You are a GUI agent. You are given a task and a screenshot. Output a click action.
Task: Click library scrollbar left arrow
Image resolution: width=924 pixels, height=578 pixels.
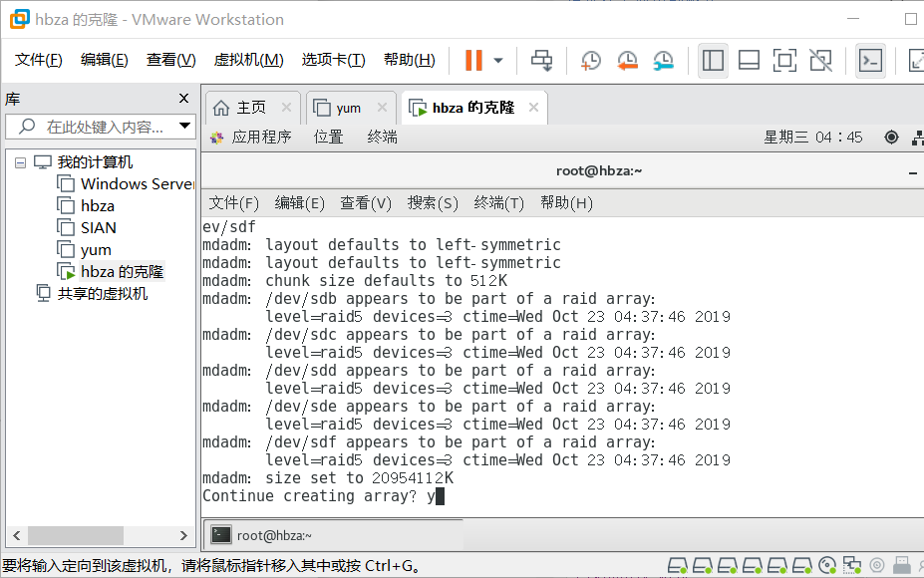click(x=17, y=535)
